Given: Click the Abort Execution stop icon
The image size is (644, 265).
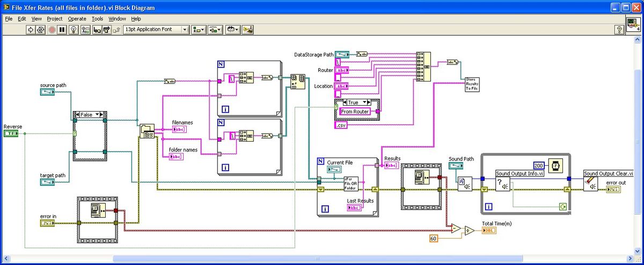Looking at the screenshot, I should pyautogui.click(x=52, y=30).
